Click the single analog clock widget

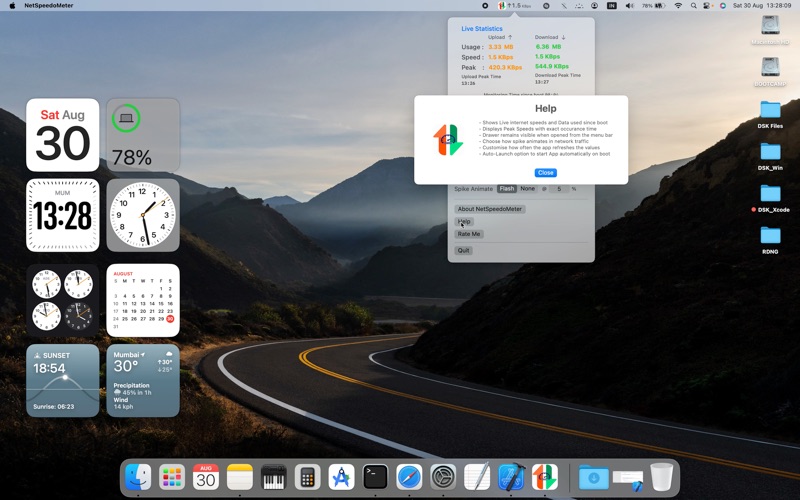pyautogui.click(x=143, y=215)
